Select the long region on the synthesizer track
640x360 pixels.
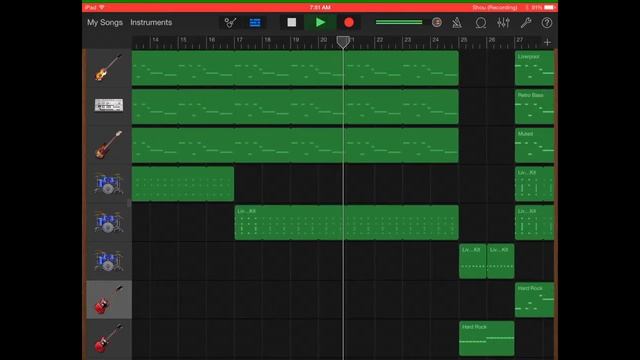[295, 107]
